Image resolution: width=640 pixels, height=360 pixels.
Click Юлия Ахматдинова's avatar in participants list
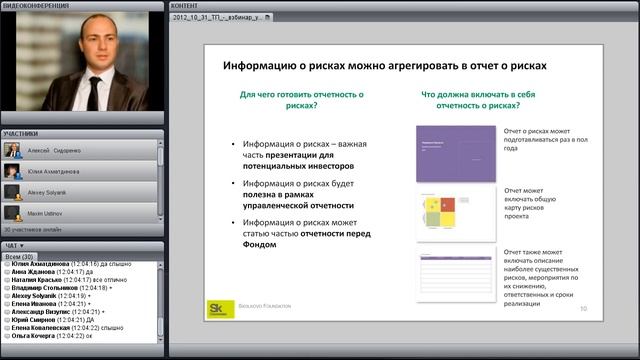[x=12, y=171]
